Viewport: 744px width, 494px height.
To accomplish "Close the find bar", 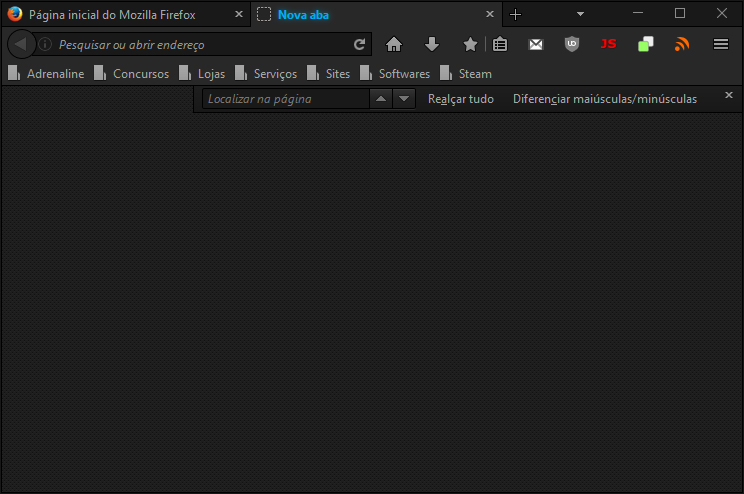I will [x=727, y=97].
